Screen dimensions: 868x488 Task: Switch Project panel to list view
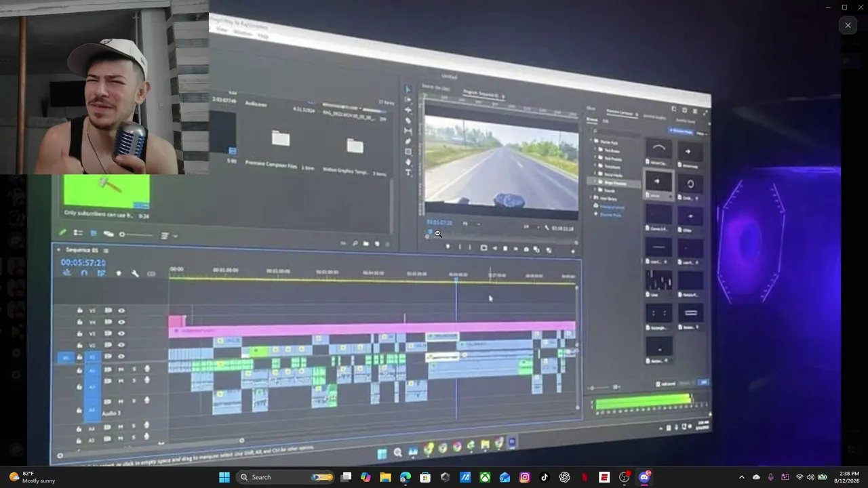tap(78, 233)
